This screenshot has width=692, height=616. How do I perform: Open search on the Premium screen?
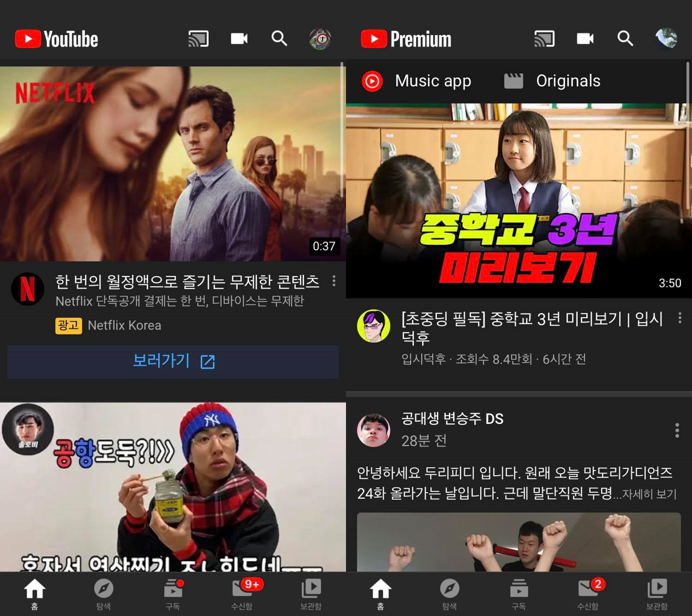625,38
